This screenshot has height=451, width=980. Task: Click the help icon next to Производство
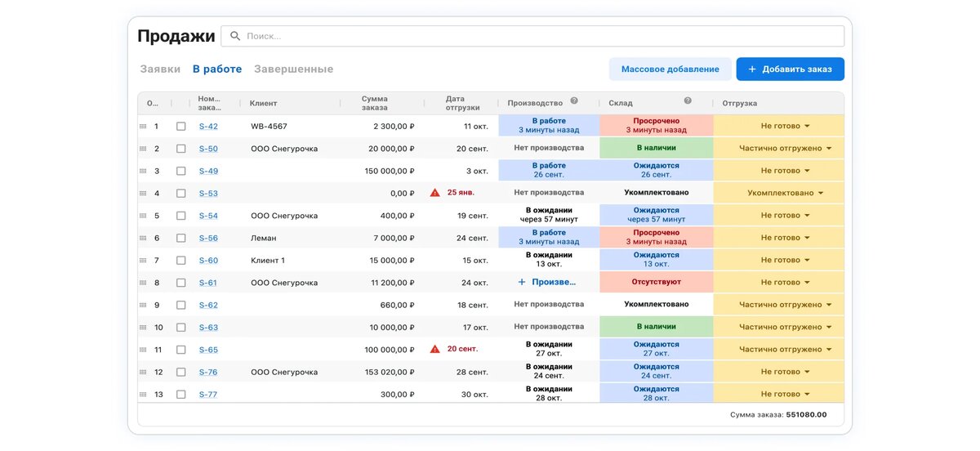[x=574, y=101]
